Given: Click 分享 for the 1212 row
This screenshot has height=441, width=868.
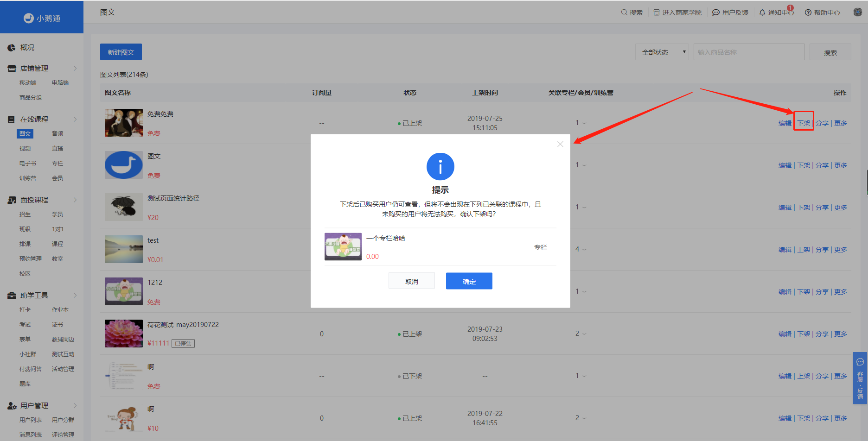Looking at the screenshot, I should 822,292.
